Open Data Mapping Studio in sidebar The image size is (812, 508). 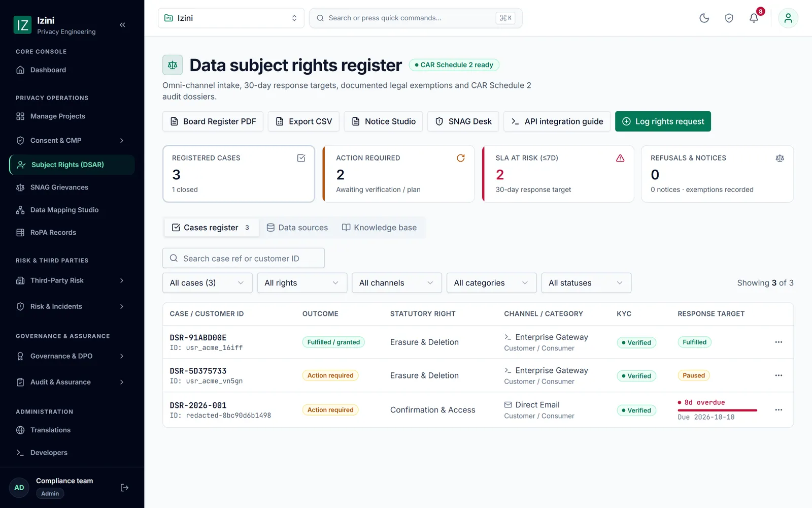pyautogui.click(x=72, y=210)
